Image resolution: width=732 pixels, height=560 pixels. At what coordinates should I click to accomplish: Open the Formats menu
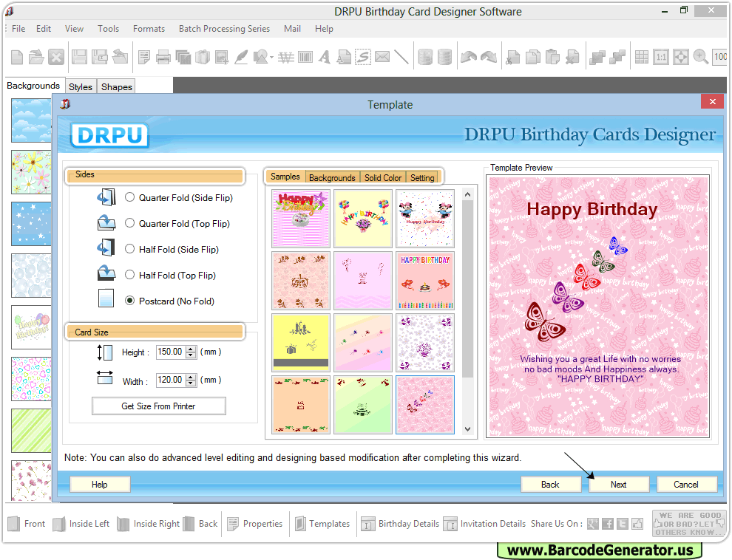149,28
